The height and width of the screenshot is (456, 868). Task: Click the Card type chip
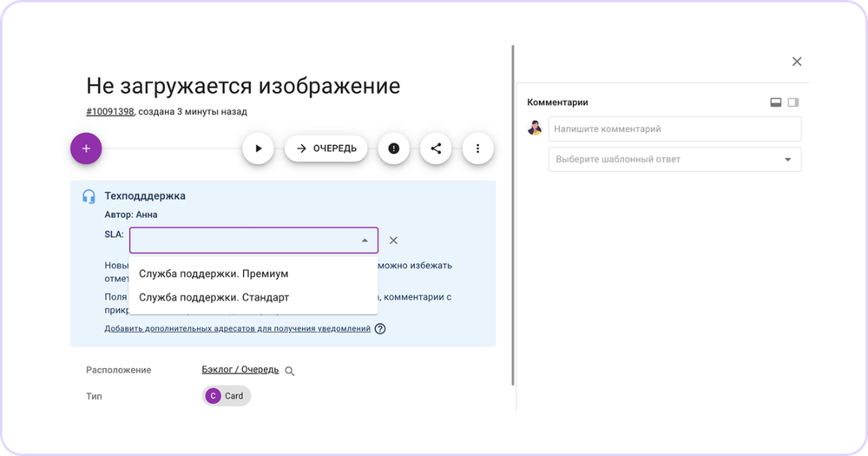pos(226,395)
